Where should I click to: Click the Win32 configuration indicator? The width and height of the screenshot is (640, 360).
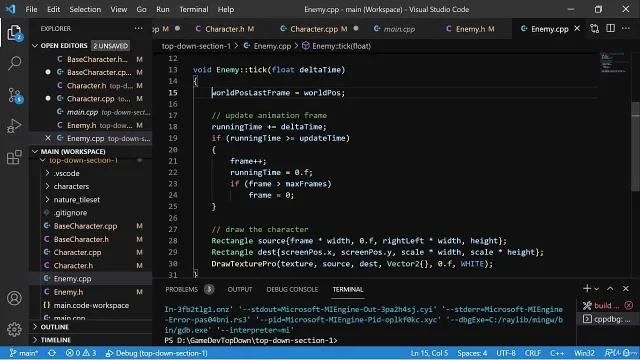(584, 353)
